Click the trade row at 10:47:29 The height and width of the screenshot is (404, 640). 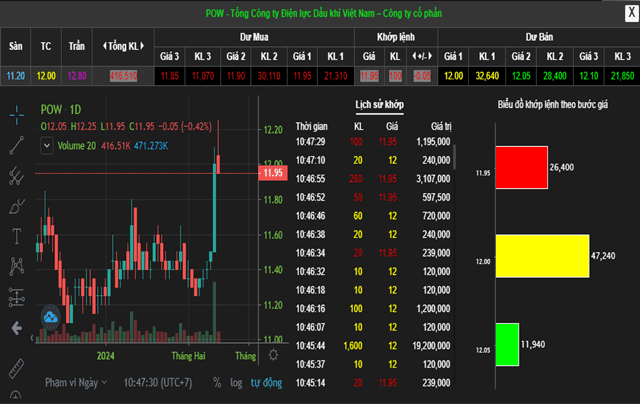pos(373,142)
